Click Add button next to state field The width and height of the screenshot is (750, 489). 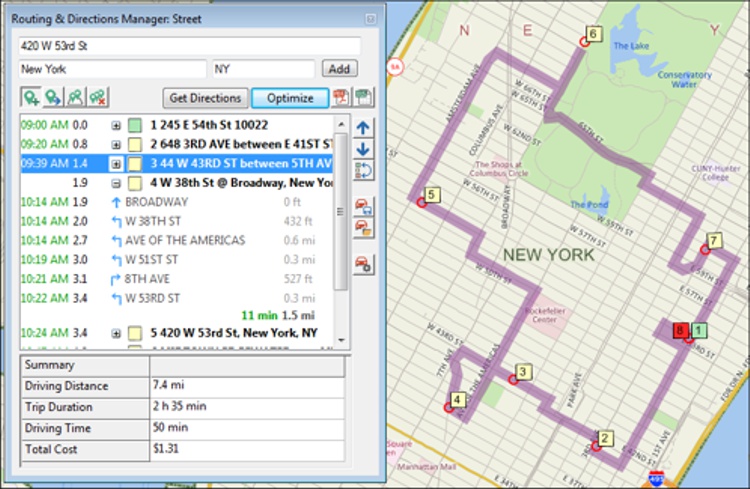(339, 69)
